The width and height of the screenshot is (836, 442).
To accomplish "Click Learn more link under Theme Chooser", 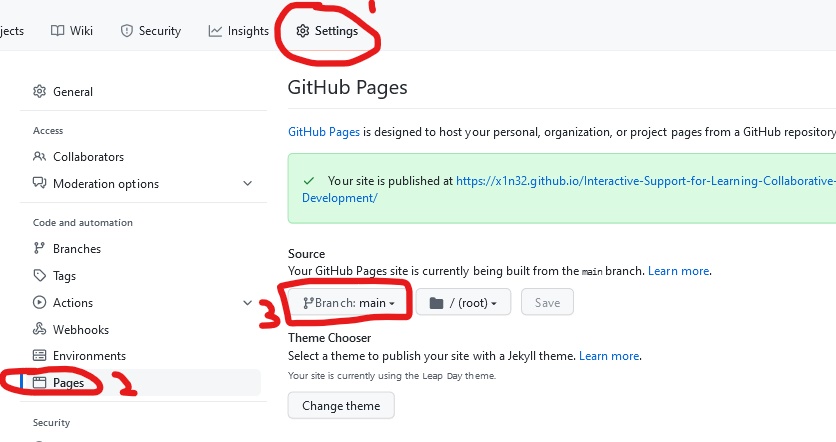I will (609, 356).
